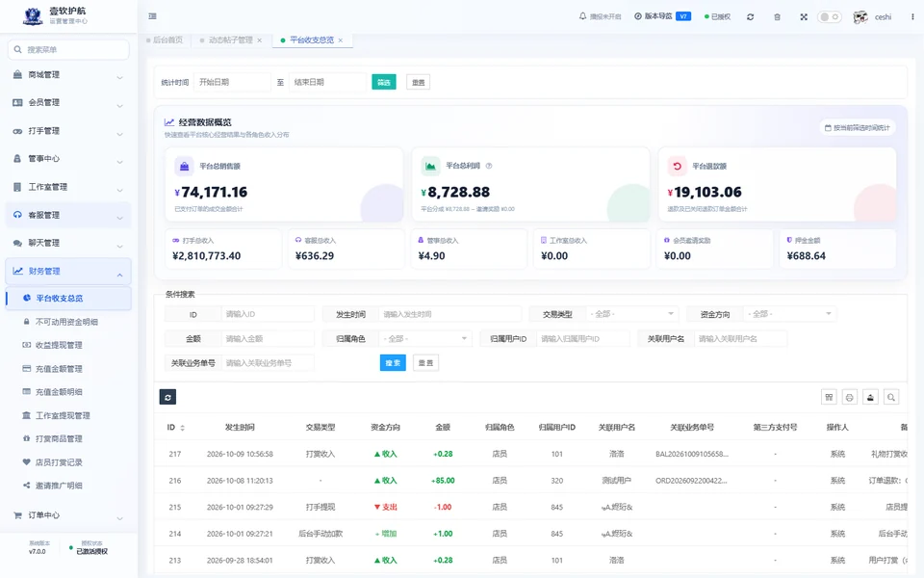Close the 动态帖子管理 tab

pyautogui.click(x=259, y=40)
